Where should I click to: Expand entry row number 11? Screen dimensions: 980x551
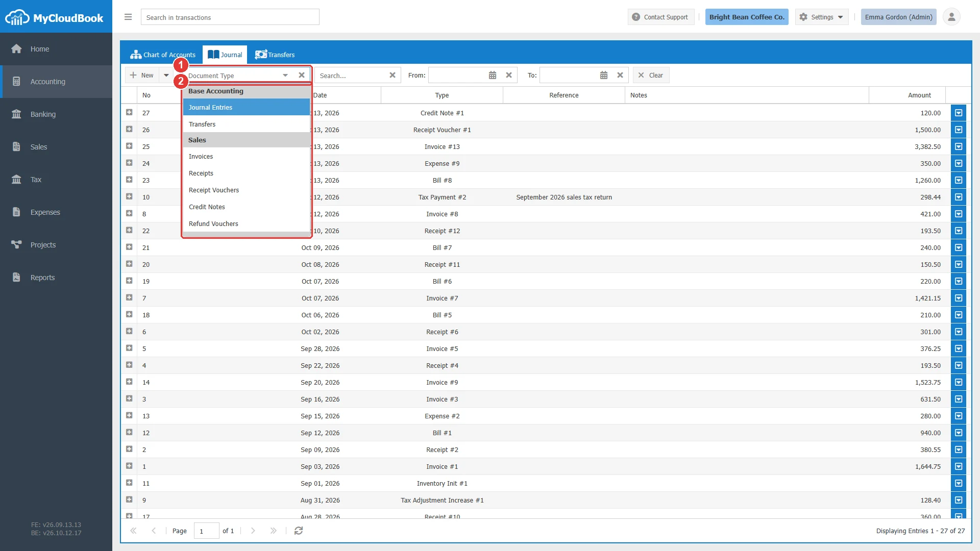pyautogui.click(x=129, y=483)
